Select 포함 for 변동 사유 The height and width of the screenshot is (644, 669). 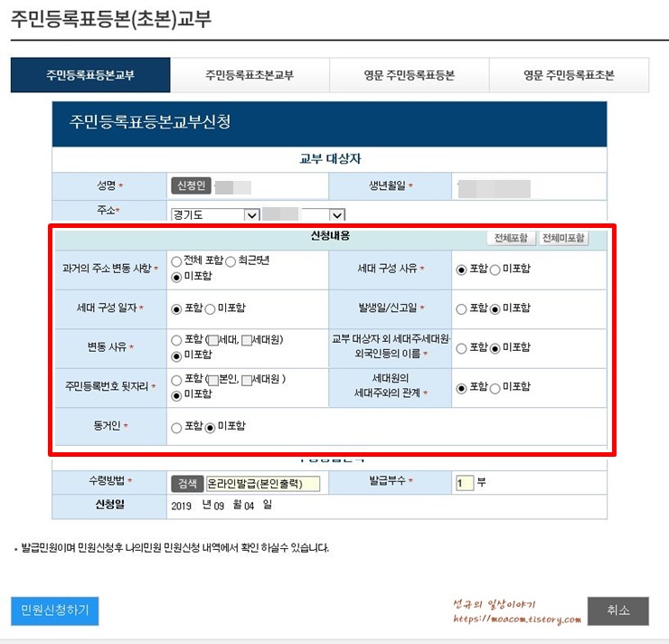[176, 340]
